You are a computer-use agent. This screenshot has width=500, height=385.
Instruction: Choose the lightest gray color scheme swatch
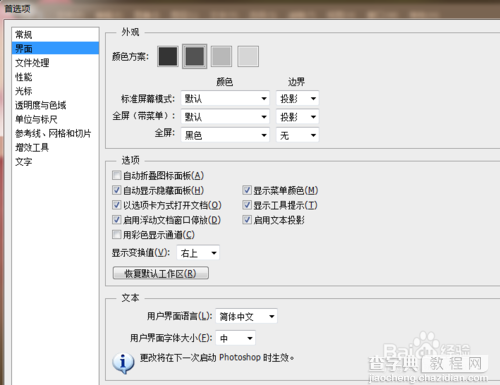248,56
